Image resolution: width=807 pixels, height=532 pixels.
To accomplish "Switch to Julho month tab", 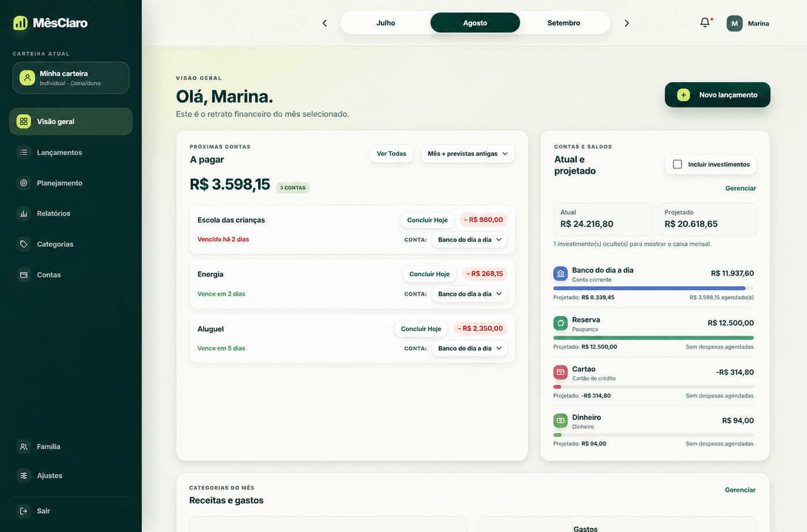I will tap(386, 23).
